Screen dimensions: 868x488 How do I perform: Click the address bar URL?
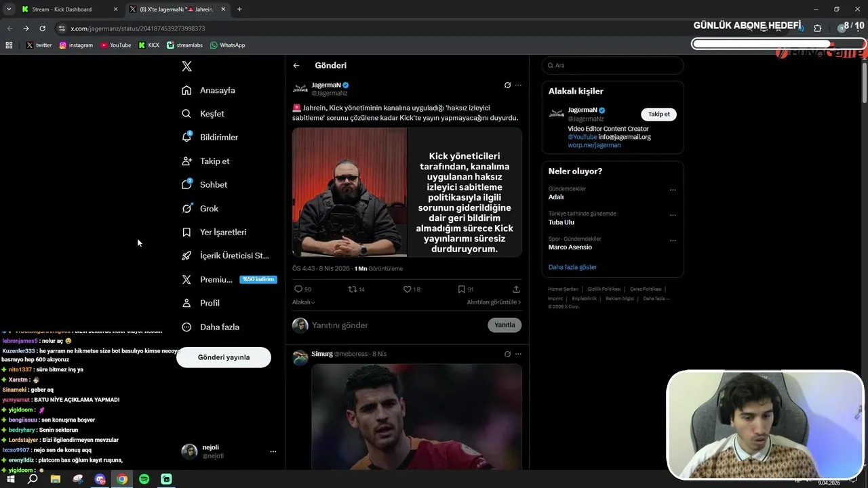[138, 28]
